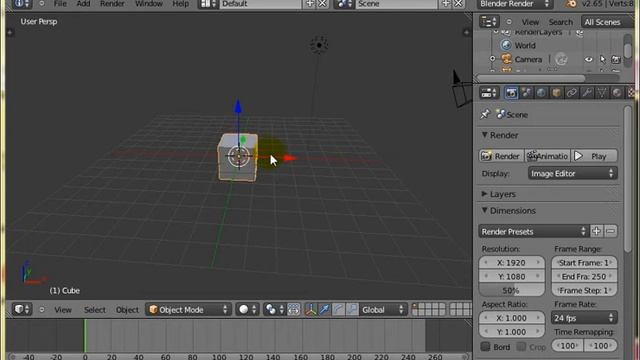Open the Display Image Editor dropdown
The width and height of the screenshot is (640, 360).
point(572,173)
